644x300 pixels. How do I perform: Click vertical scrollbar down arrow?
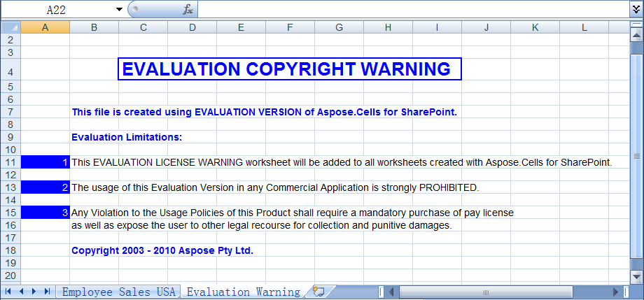(636, 276)
